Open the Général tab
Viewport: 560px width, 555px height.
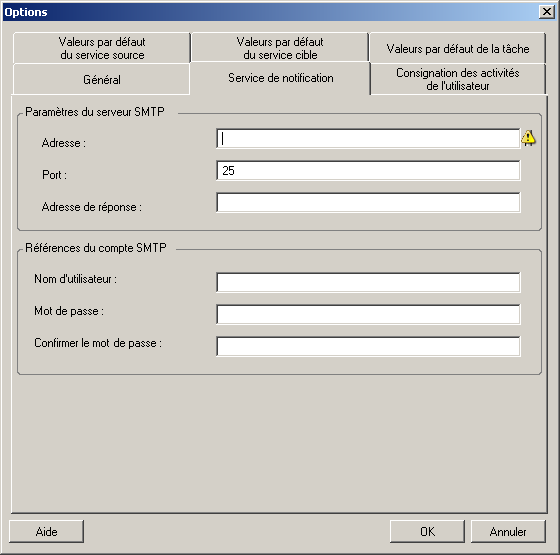101,79
